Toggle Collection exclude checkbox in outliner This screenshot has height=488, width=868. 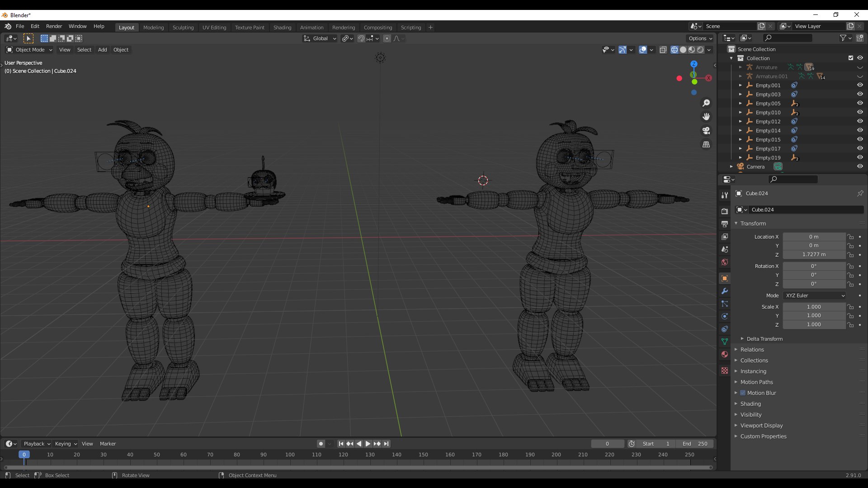851,58
